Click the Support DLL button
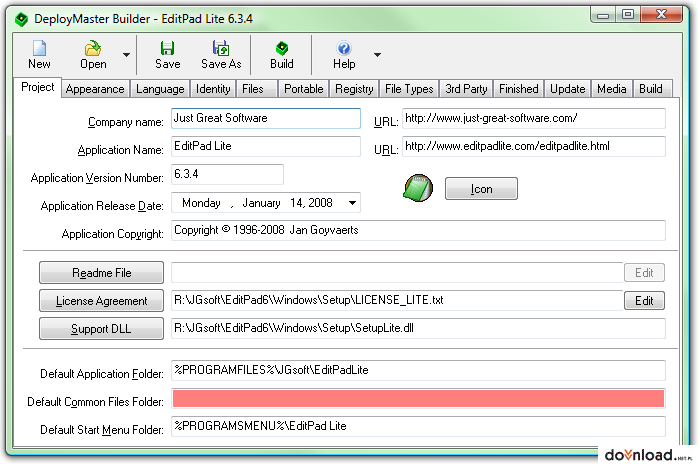Image resolution: width=698 pixels, height=464 pixels. click(101, 329)
